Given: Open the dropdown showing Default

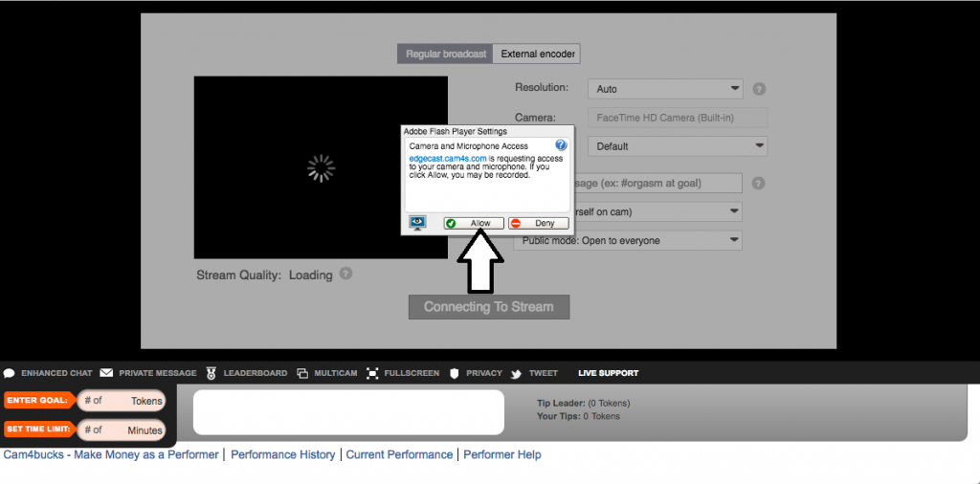Looking at the screenshot, I should [679, 146].
